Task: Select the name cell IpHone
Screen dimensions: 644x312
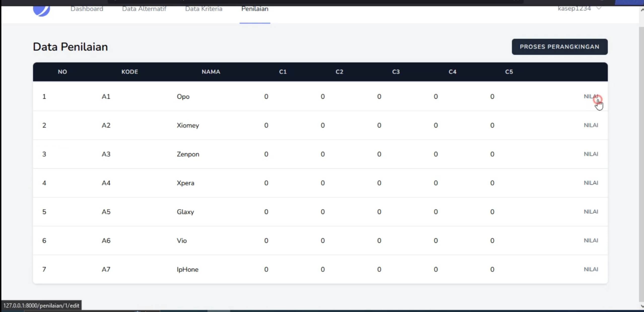Action: pyautogui.click(x=187, y=269)
